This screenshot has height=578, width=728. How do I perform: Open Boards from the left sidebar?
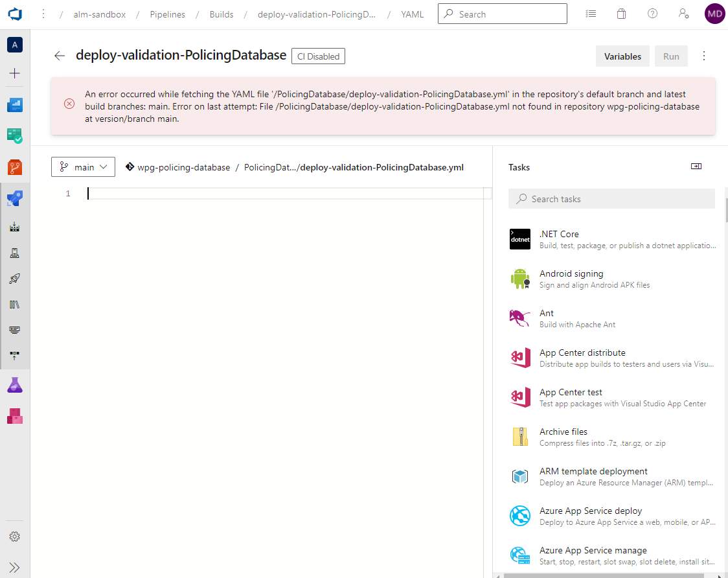[x=14, y=135]
